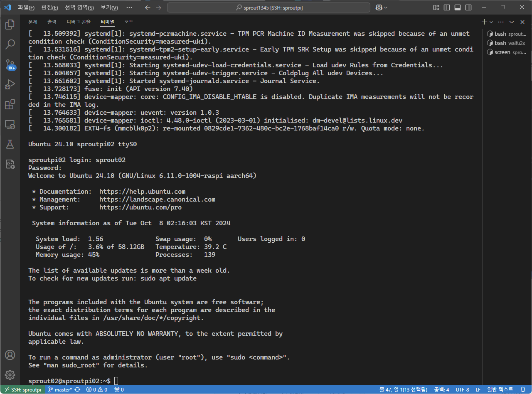This screenshot has height=394, width=532.
Task: Open the errors and warnings status item
Action: tap(96, 389)
